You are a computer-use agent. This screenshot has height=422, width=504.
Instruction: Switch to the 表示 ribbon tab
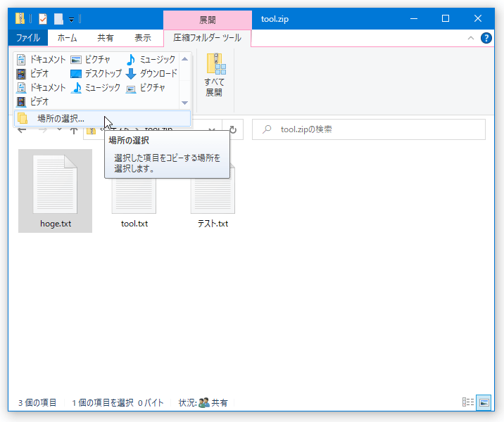click(143, 38)
